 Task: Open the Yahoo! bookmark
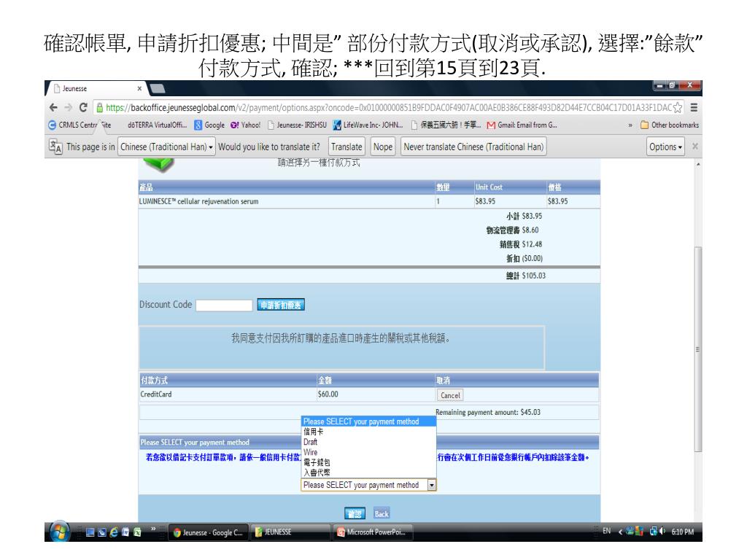245,125
